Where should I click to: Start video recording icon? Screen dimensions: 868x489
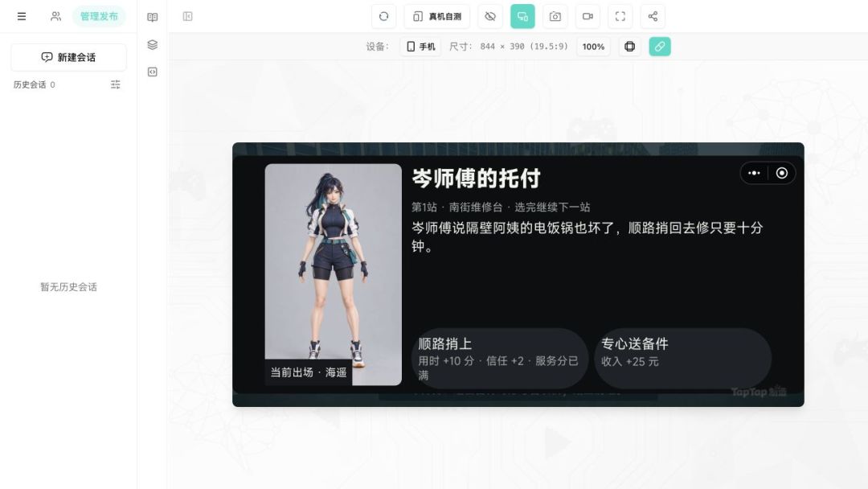click(x=588, y=17)
